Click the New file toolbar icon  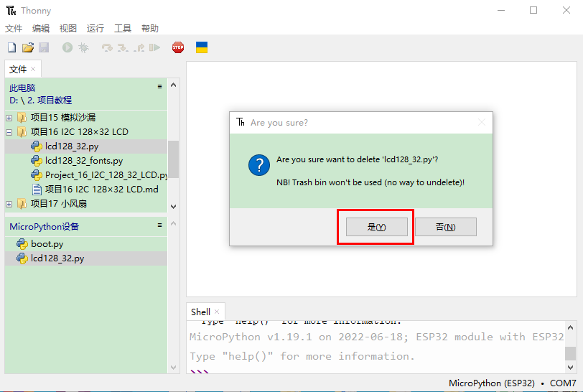[x=11, y=47]
